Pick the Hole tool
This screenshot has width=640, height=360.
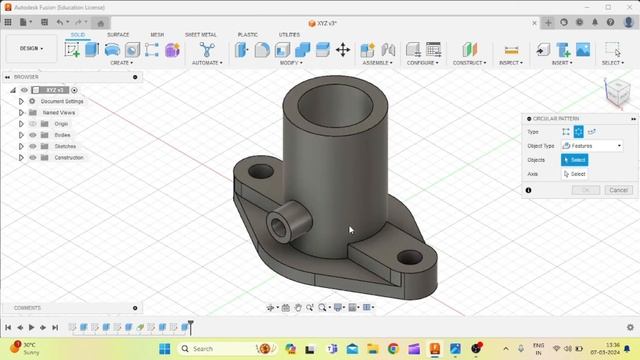[132, 50]
